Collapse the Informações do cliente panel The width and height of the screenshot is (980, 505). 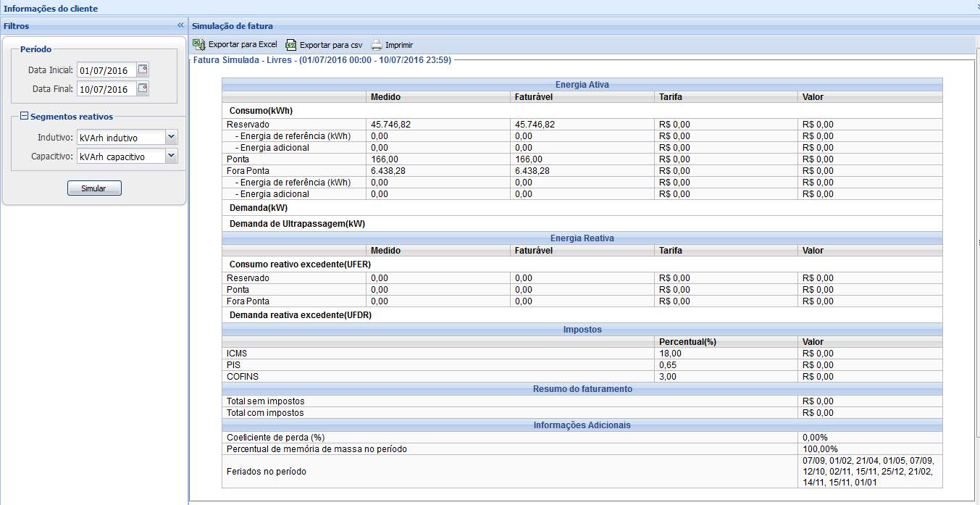tap(976, 7)
